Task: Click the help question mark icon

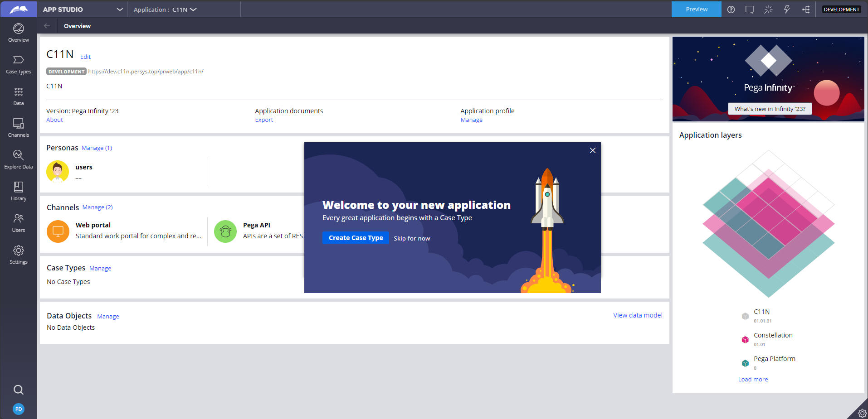Action: pyautogui.click(x=731, y=10)
